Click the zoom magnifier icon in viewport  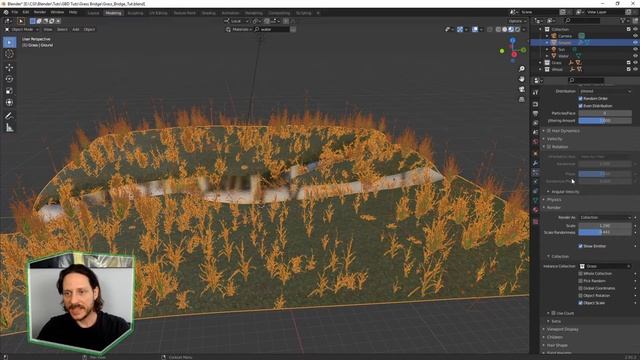[522, 69]
